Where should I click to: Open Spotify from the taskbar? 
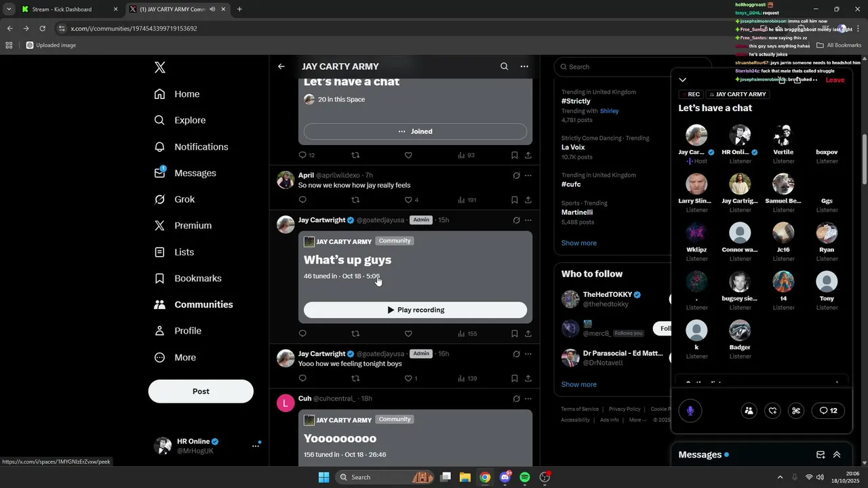click(525, 477)
